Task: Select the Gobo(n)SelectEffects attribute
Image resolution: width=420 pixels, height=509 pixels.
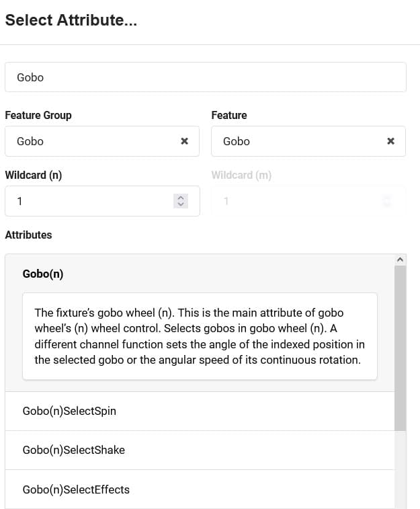Action: (76, 490)
